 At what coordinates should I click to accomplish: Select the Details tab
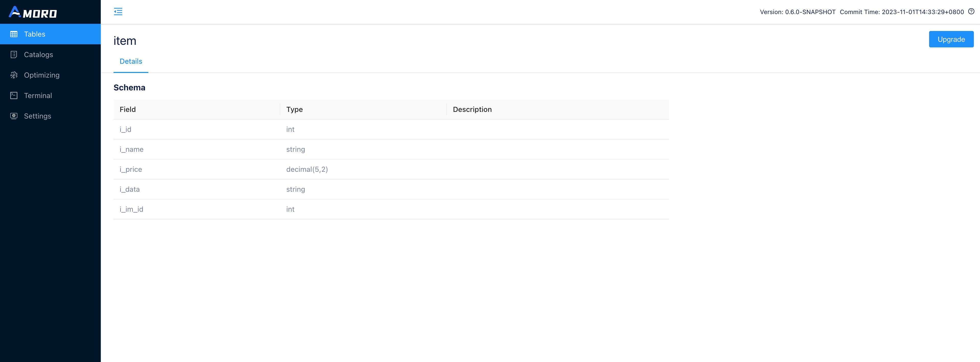pos(130,62)
